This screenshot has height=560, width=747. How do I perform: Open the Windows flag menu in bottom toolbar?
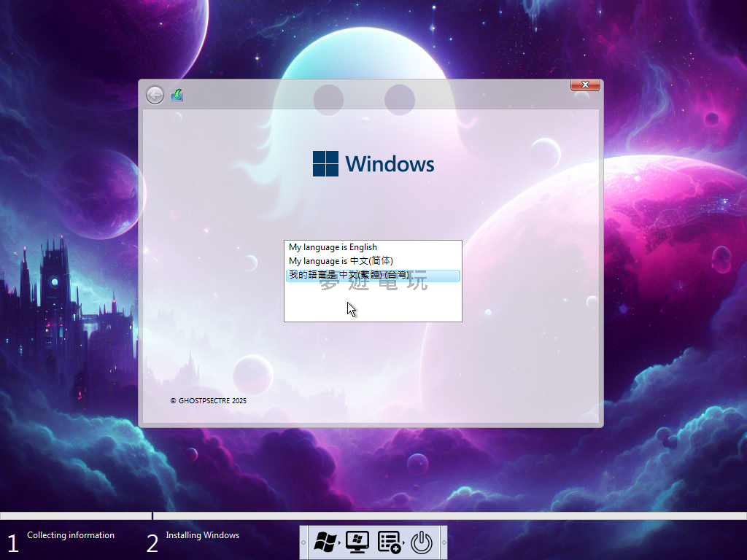[324, 542]
